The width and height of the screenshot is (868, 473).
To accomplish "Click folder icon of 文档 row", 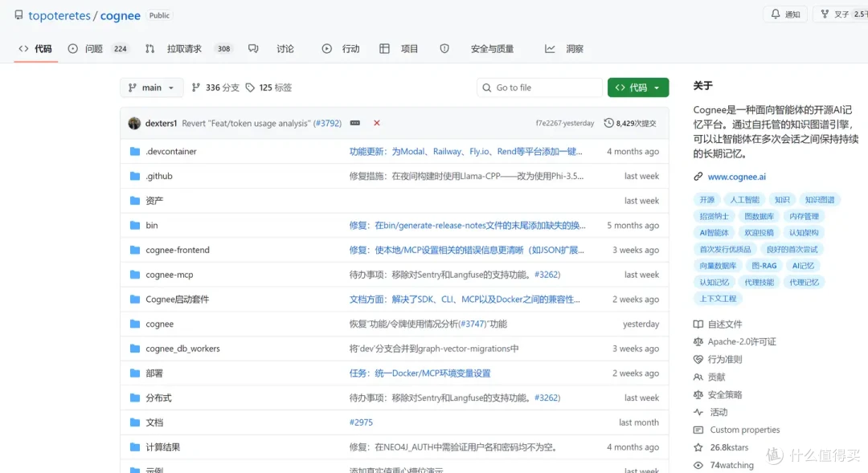I will (134, 422).
